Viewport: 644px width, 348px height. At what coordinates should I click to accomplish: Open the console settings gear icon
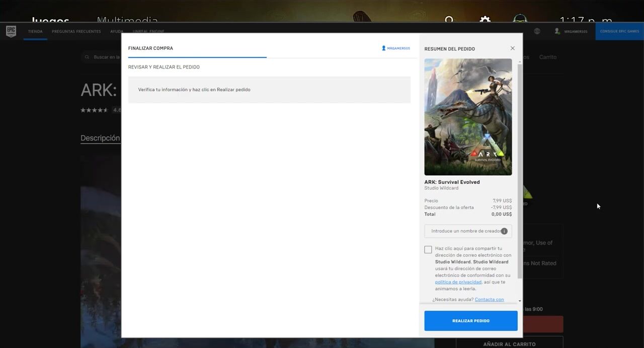pos(485,21)
